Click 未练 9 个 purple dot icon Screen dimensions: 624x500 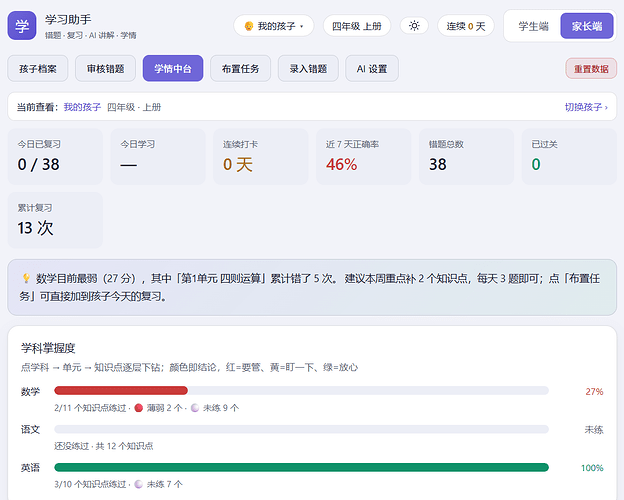(x=195, y=408)
